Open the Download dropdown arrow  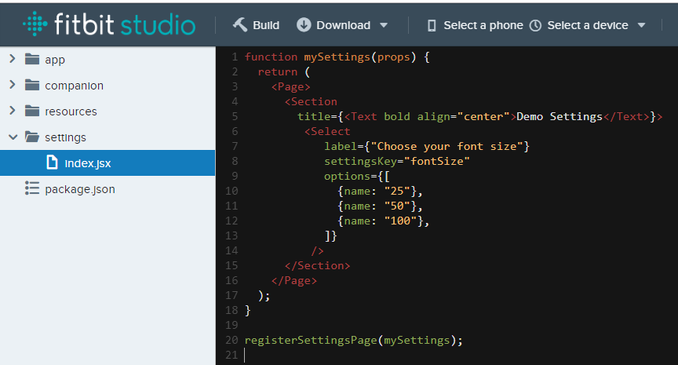pyautogui.click(x=384, y=26)
